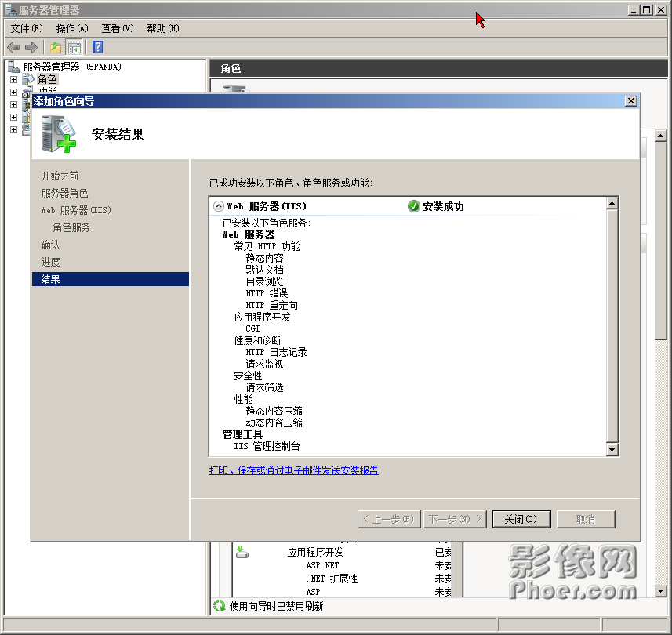Screen dimensions: 672x635
Task: Open the 操作(A) menu
Action: tap(72, 28)
